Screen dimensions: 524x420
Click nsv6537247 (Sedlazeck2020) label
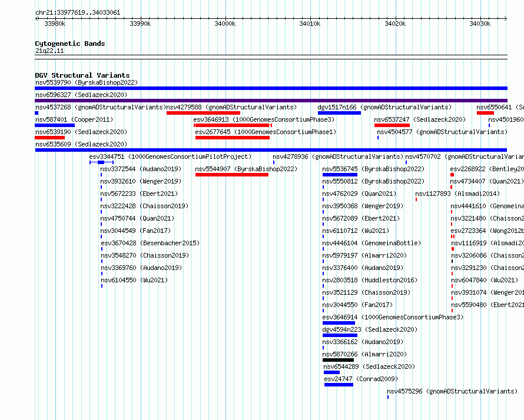click(420, 119)
